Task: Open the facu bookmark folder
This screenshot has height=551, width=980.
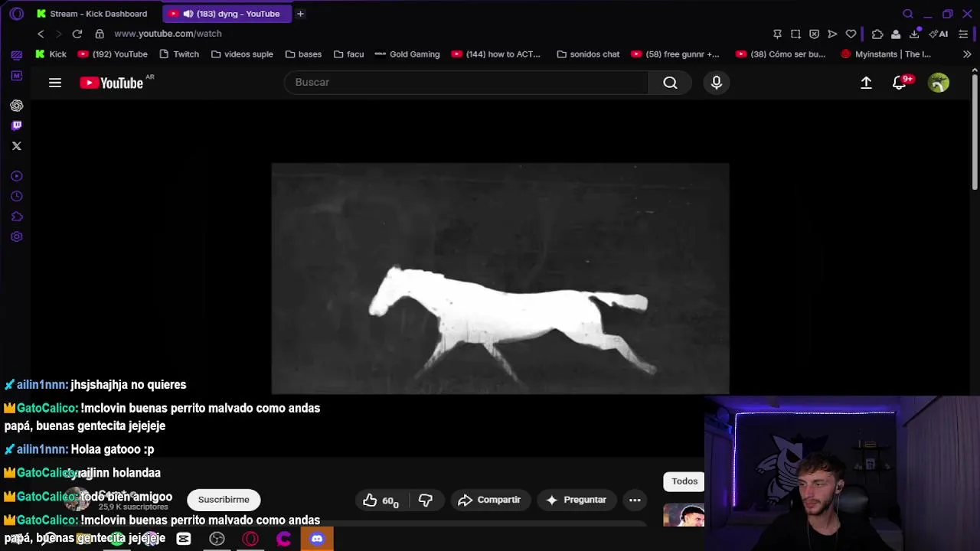Action: click(348, 54)
